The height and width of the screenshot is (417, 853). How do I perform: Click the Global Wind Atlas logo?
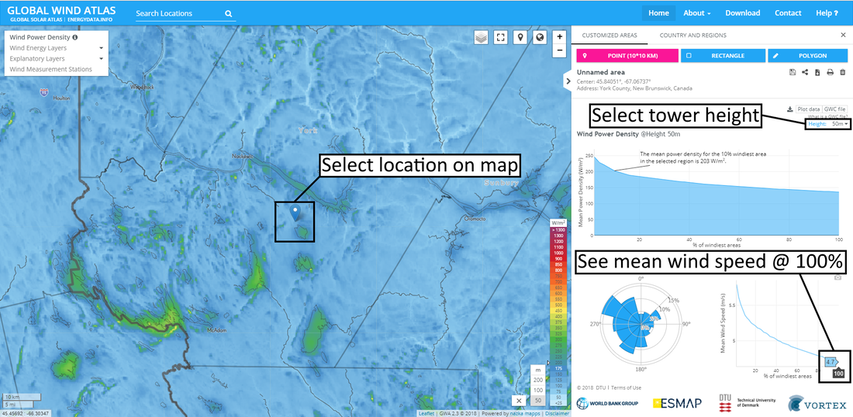[61, 10]
